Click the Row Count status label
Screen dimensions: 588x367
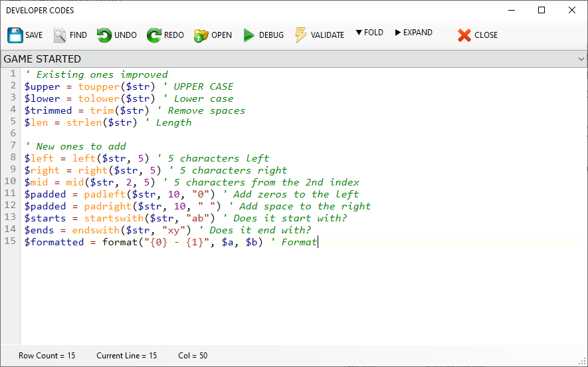coord(47,356)
